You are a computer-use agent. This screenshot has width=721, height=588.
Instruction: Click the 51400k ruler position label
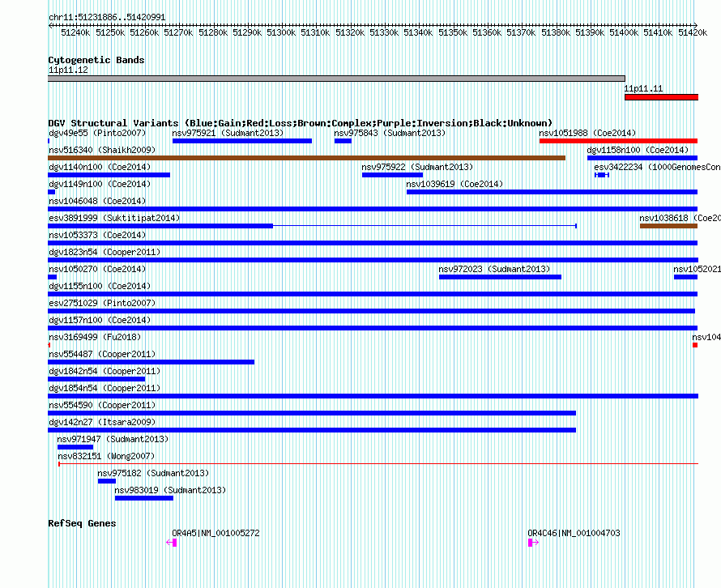pyautogui.click(x=624, y=32)
